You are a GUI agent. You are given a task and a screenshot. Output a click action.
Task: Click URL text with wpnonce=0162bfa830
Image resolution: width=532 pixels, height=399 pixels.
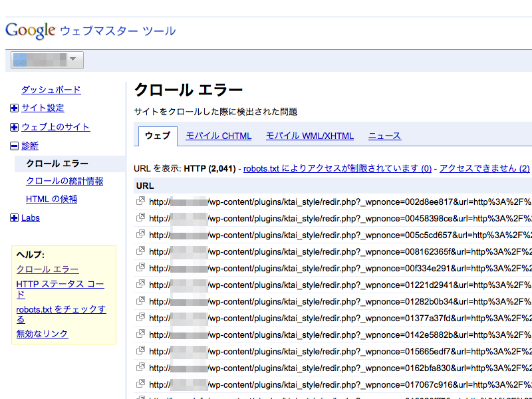coord(340,368)
